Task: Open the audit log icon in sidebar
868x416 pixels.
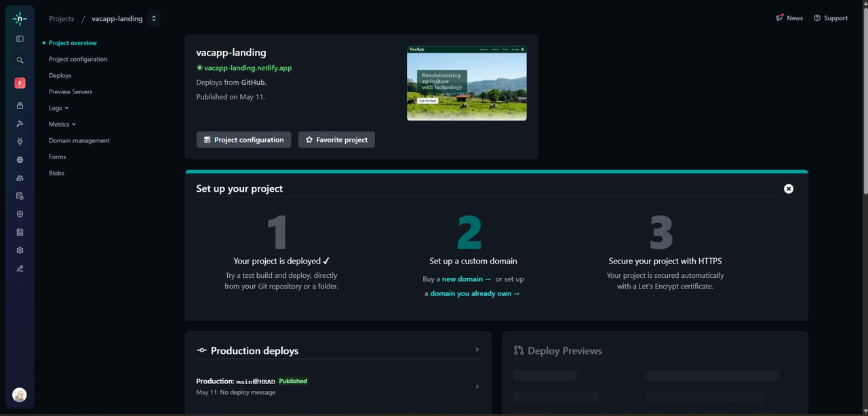Action: pyautogui.click(x=20, y=196)
